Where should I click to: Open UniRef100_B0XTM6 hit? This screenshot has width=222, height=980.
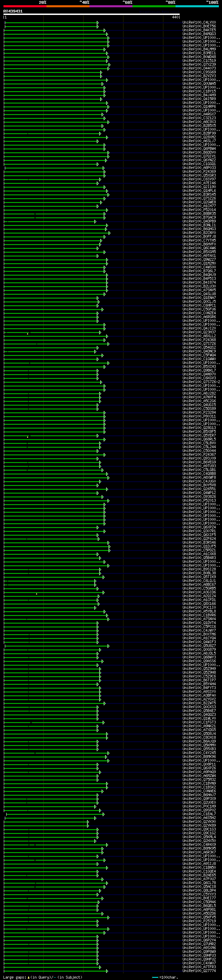click(199, 634)
